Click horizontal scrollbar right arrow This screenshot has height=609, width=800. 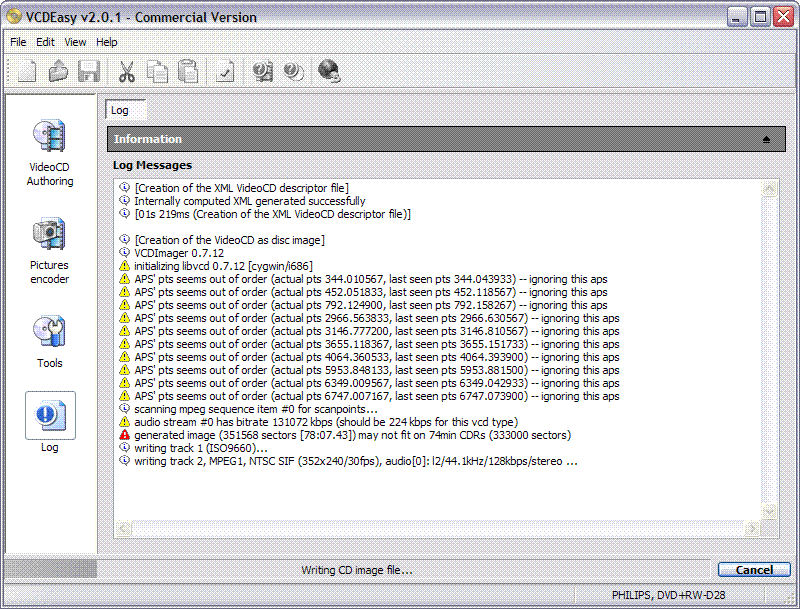point(752,528)
